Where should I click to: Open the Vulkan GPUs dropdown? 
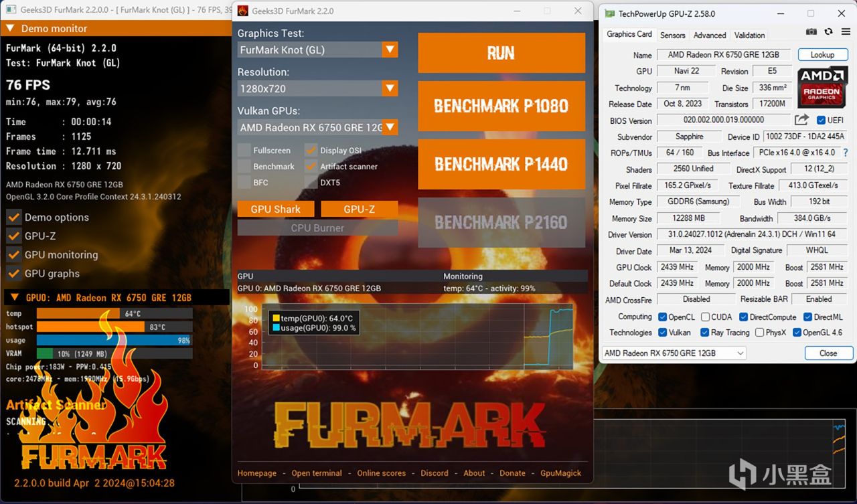tap(390, 127)
